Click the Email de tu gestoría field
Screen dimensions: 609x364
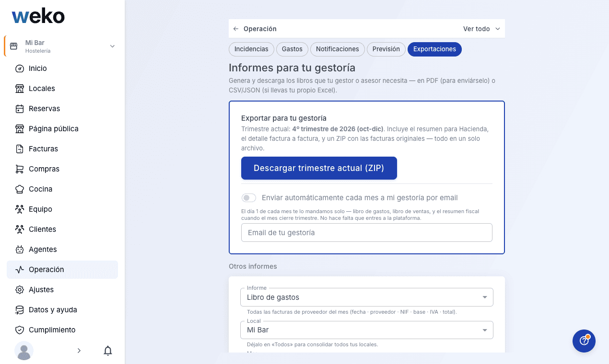(367, 233)
